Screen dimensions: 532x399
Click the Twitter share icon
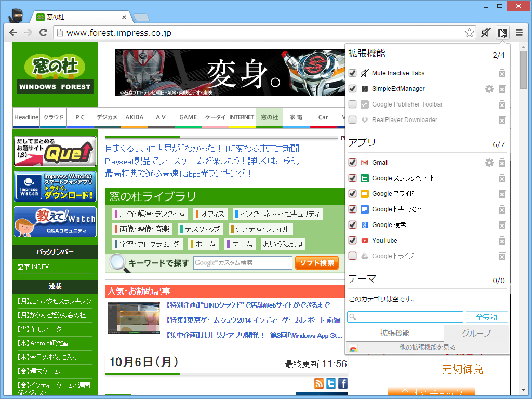[x=331, y=383]
